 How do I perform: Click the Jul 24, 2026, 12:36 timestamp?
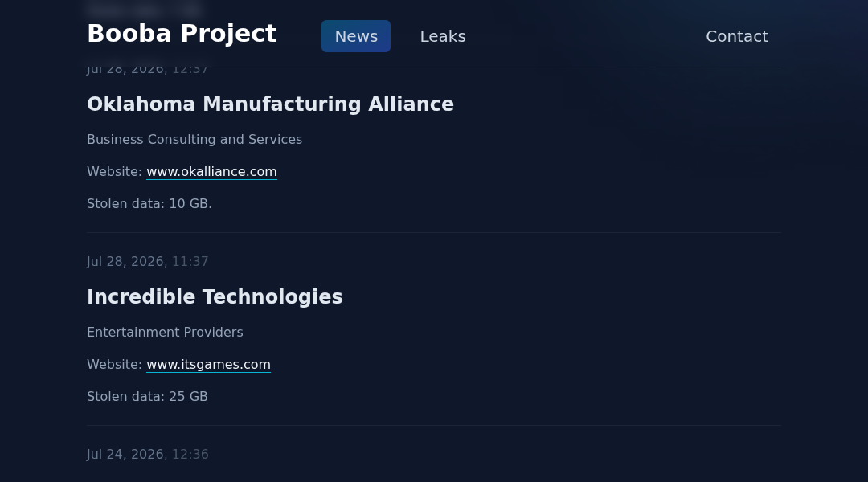pyautogui.click(x=148, y=454)
